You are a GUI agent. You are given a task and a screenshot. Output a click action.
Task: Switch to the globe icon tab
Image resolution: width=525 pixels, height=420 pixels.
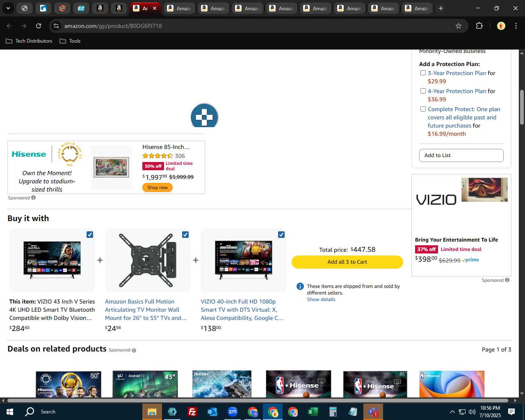[25, 8]
